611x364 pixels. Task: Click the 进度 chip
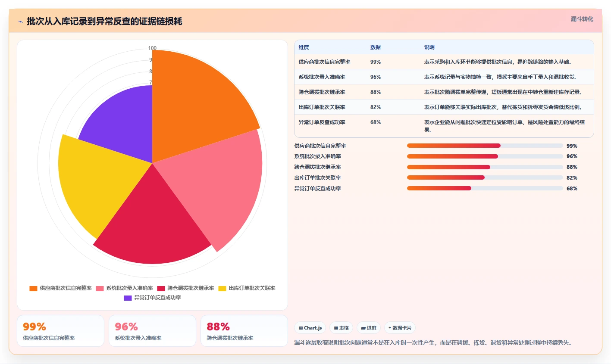point(368,328)
